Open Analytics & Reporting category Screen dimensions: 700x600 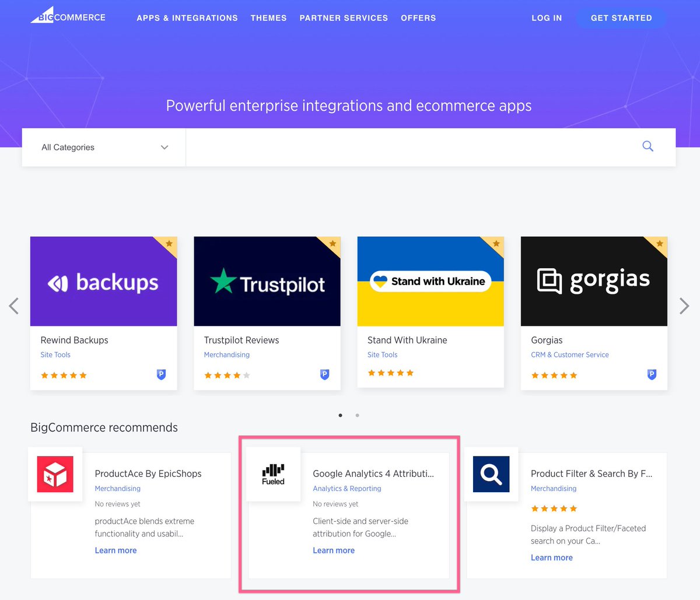(x=347, y=489)
